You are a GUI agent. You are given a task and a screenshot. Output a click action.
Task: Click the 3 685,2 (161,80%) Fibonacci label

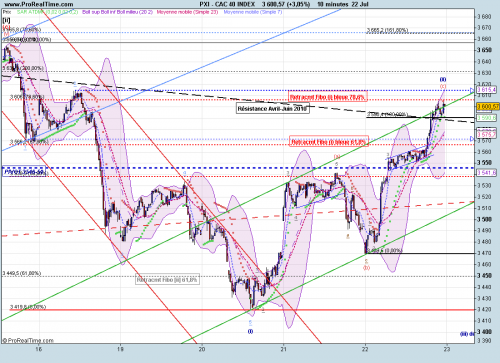[x=387, y=30]
